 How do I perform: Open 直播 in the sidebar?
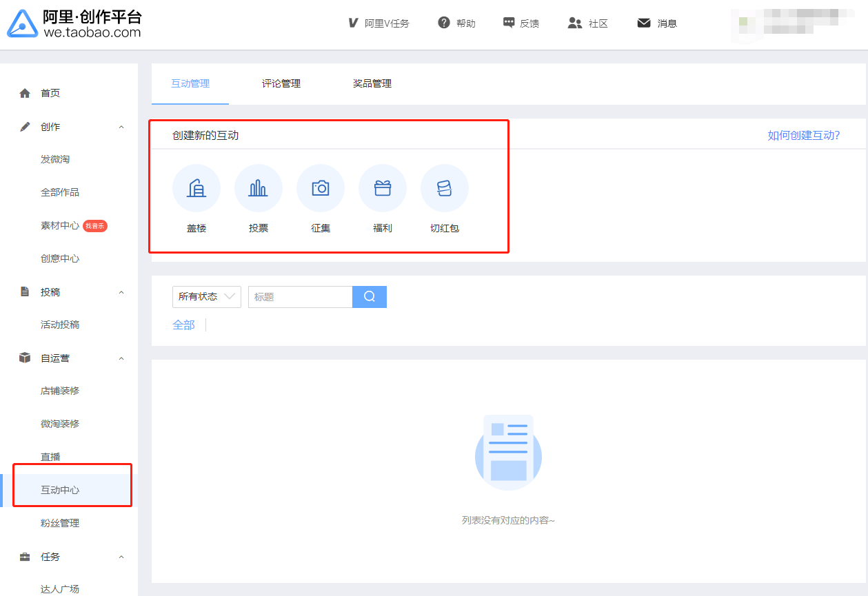(x=50, y=457)
